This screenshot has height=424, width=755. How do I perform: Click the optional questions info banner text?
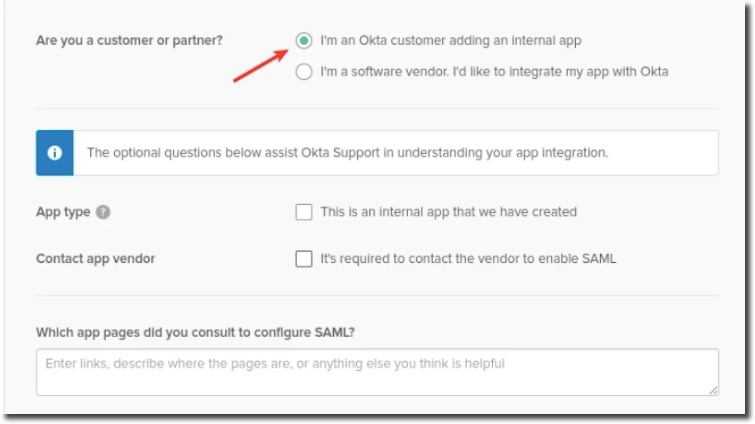pos(347,153)
